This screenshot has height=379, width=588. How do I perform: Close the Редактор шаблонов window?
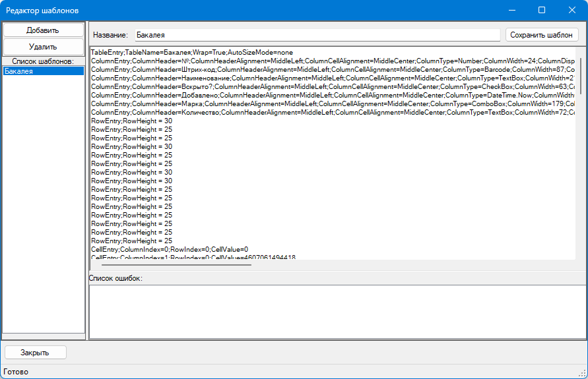(572, 11)
